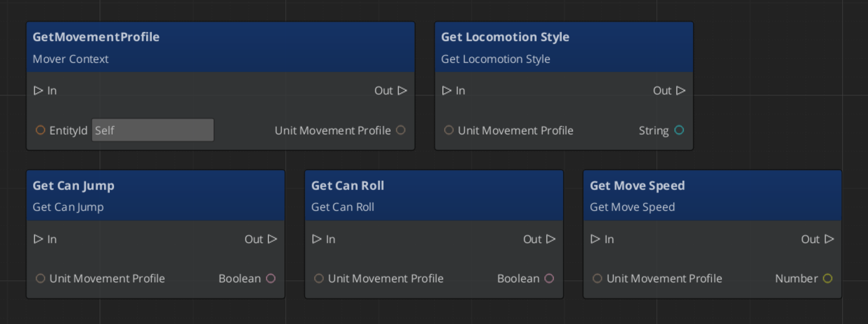Screen dimensions: 868x324
Task: Click the In pin on Get Can Jump
Action: [x=38, y=239]
